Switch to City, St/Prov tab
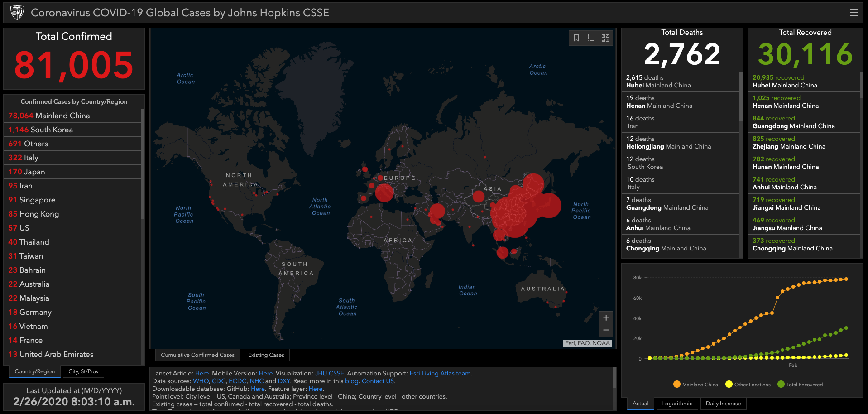Screen dimensions: 868x414 (x=84, y=371)
